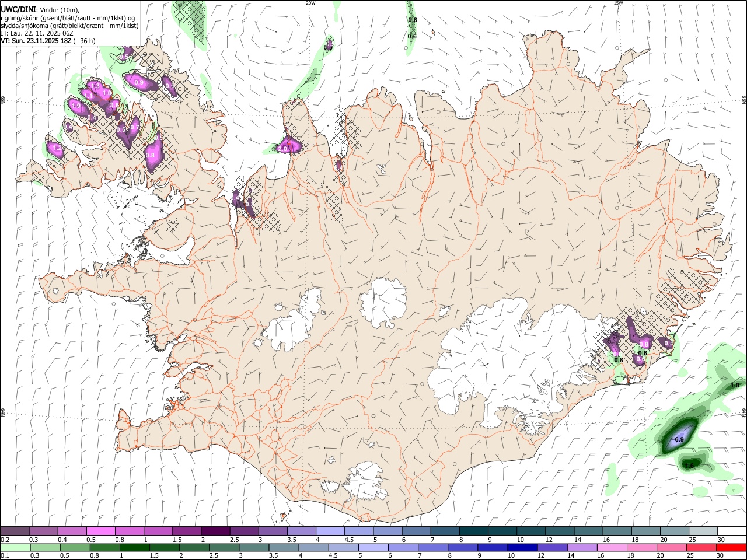Click the 0.1 label under lower legend
Viewport: 747px width, 560px height.
coord(5,556)
